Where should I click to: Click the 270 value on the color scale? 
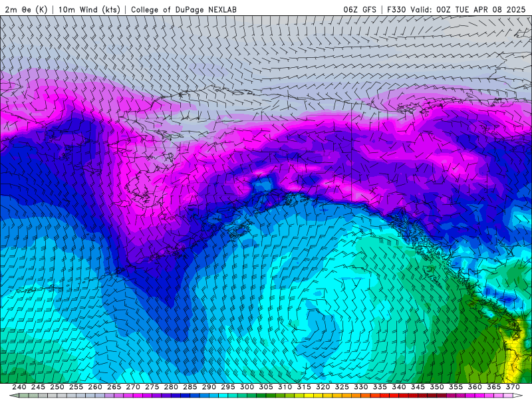click(x=133, y=387)
